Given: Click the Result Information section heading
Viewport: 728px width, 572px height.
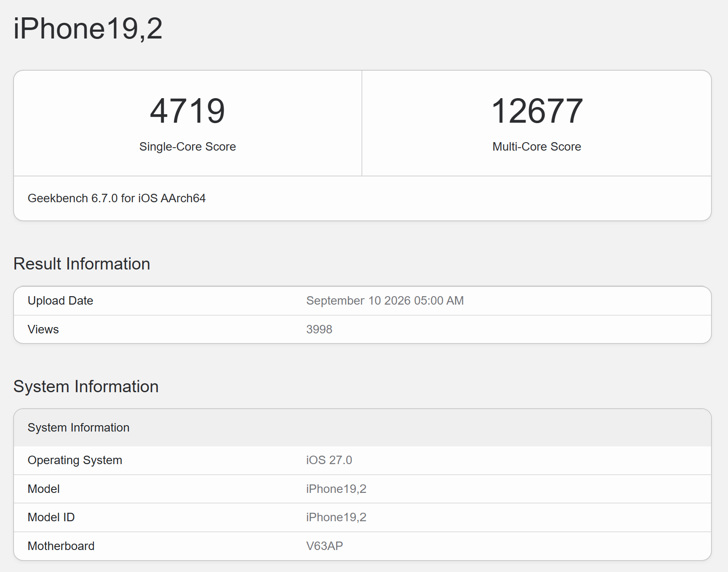Looking at the screenshot, I should point(82,264).
